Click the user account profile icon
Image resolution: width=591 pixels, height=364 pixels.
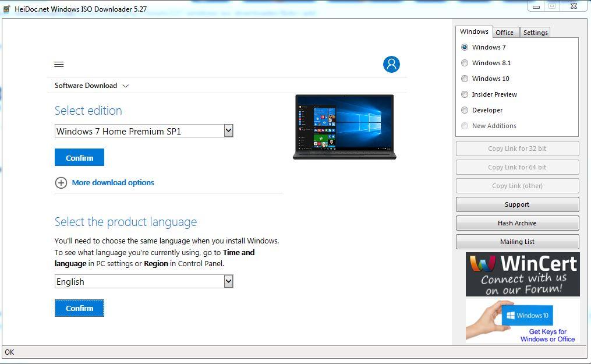point(391,64)
